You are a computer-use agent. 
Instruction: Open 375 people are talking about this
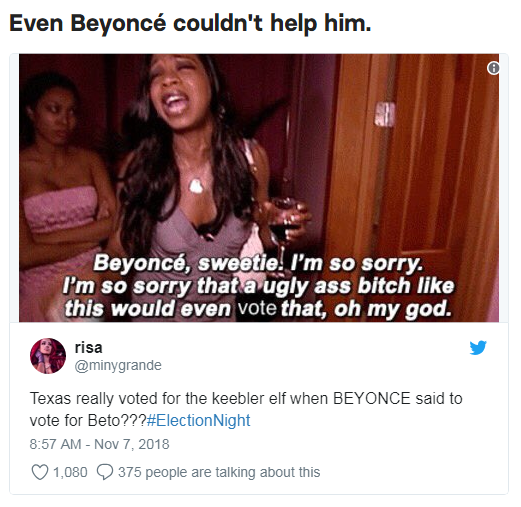tap(219, 472)
